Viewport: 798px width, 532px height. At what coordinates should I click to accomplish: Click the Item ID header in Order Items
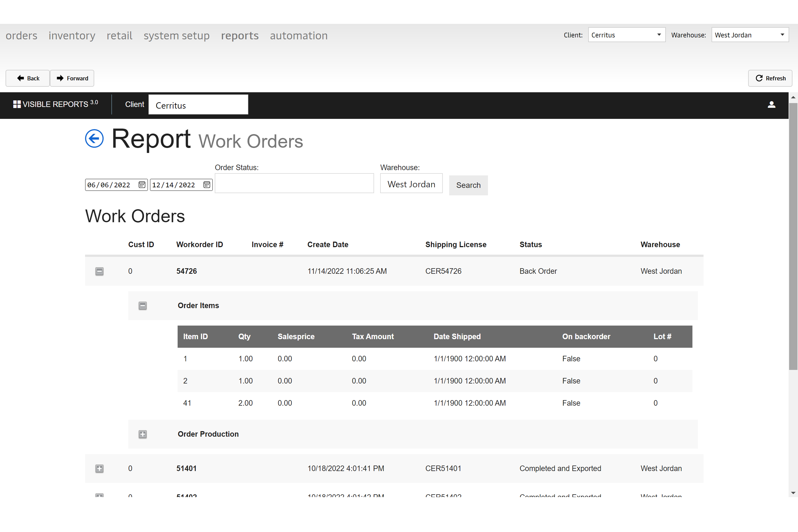click(x=195, y=337)
